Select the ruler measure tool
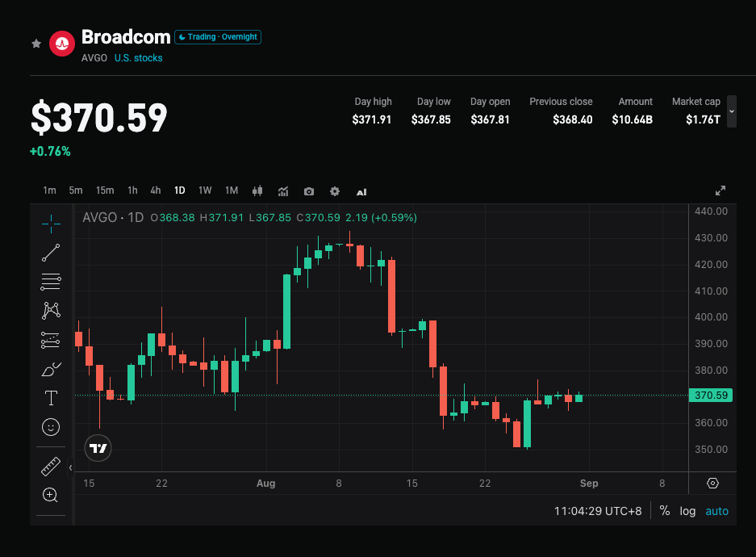The image size is (756, 557). (51, 467)
